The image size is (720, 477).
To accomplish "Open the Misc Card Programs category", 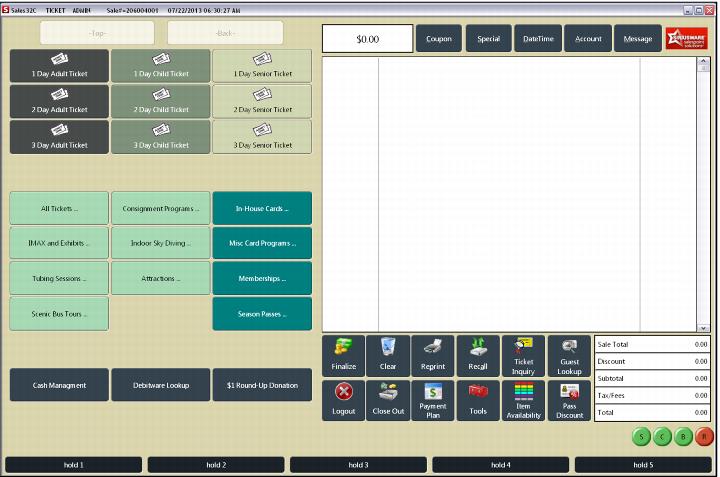I will pyautogui.click(x=262, y=243).
